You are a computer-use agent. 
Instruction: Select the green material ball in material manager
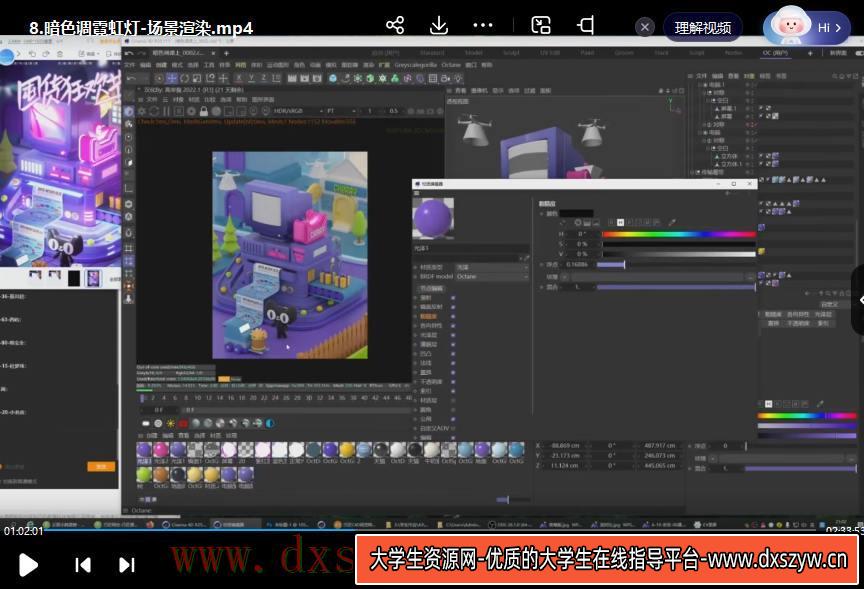tap(144, 474)
